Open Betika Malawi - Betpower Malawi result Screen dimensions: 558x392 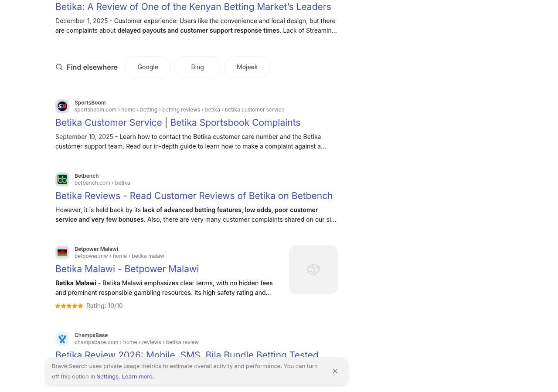127,269
